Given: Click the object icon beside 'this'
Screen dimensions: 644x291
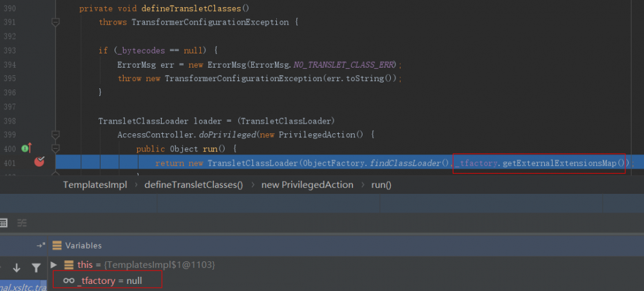Looking at the screenshot, I should point(69,265).
